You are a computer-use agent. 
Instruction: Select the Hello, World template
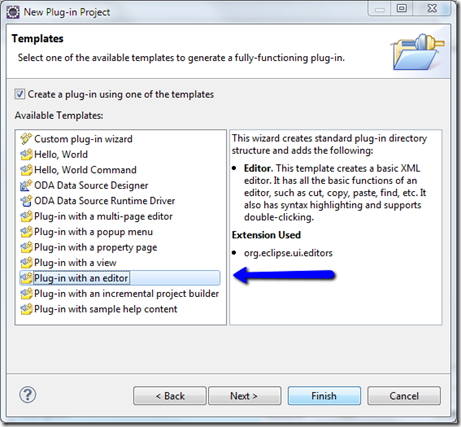click(x=61, y=154)
